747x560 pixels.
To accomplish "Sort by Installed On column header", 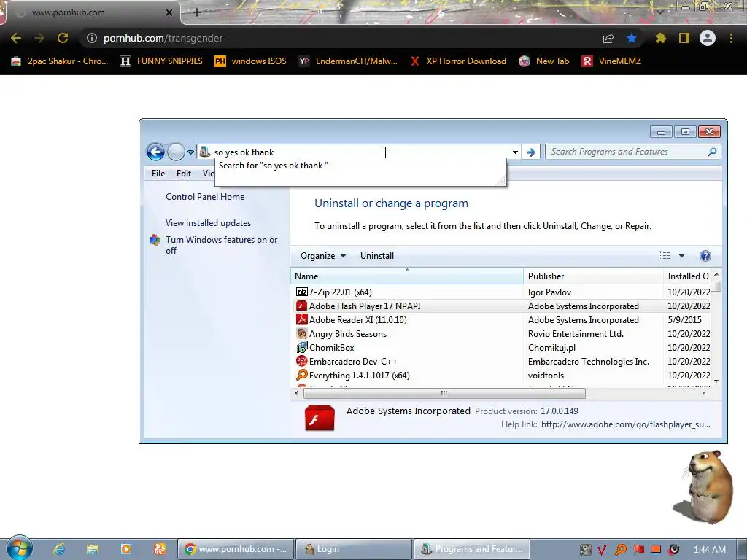I will click(x=687, y=276).
